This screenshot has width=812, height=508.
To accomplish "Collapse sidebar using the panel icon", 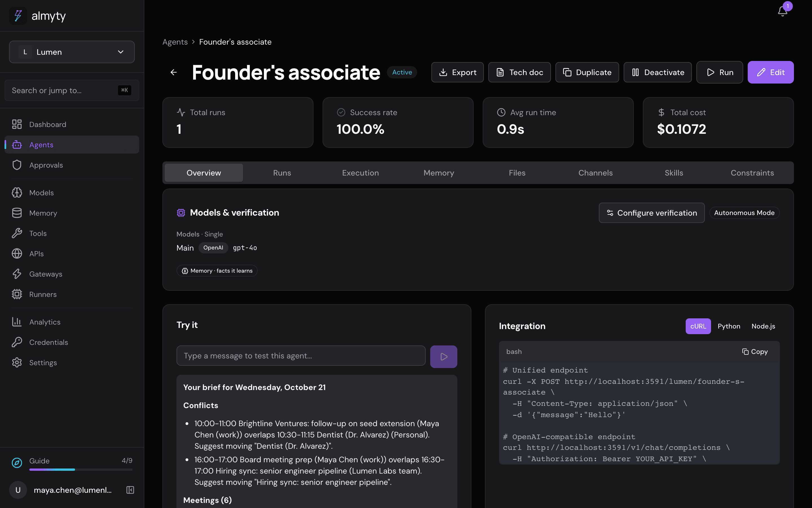I will tap(130, 490).
